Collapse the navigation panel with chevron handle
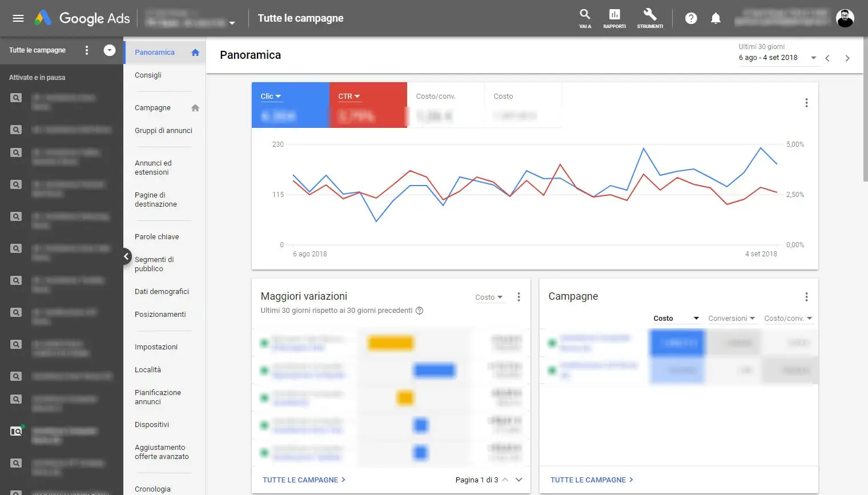868x495 pixels. (126, 256)
